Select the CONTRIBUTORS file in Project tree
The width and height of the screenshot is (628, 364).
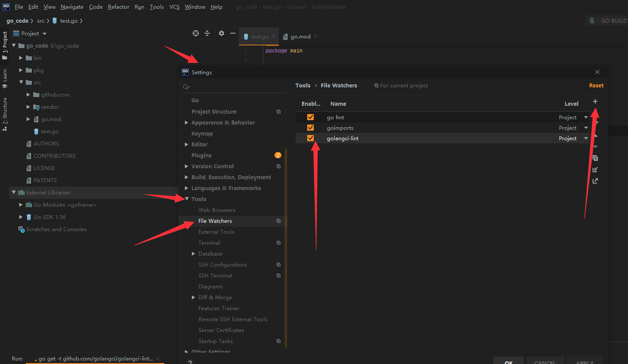click(54, 156)
